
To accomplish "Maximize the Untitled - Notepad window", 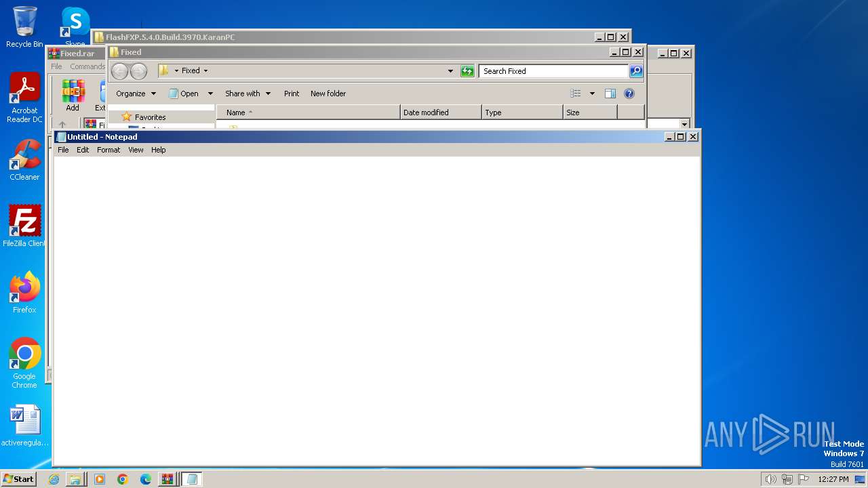I will point(681,137).
